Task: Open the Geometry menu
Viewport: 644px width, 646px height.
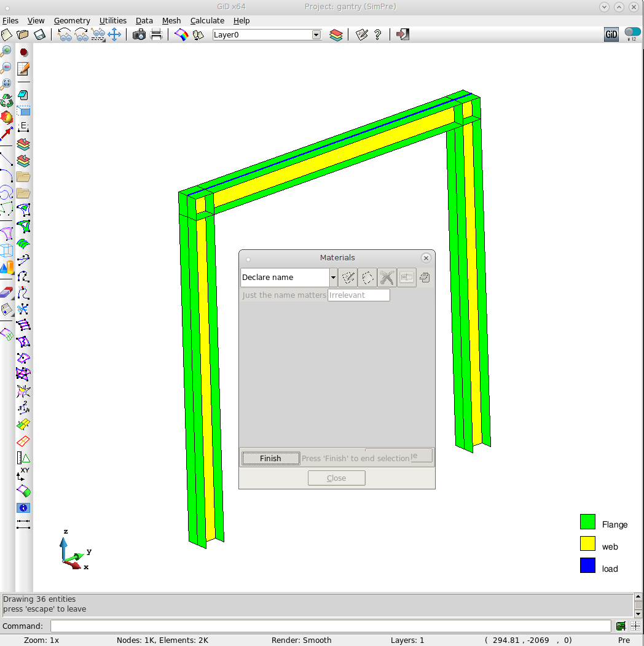Action: [x=72, y=20]
